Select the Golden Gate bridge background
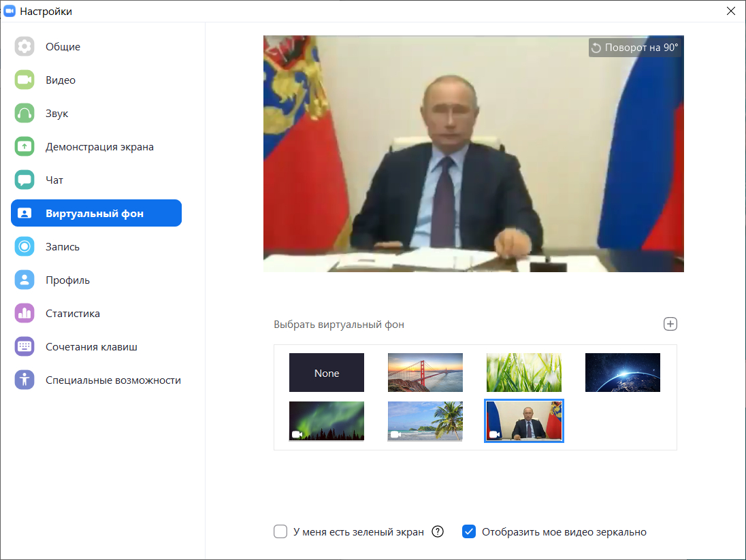Viewport: 746px width, 560px height. click(x=425, y=373)
